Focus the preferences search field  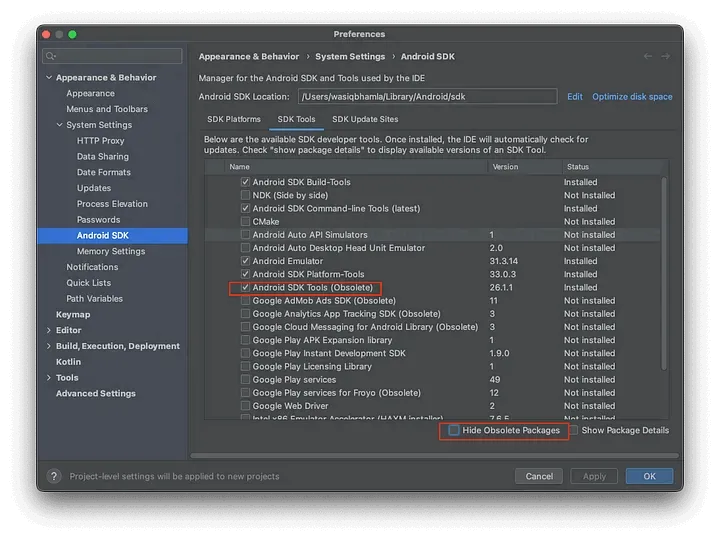(x=112, y=56)
